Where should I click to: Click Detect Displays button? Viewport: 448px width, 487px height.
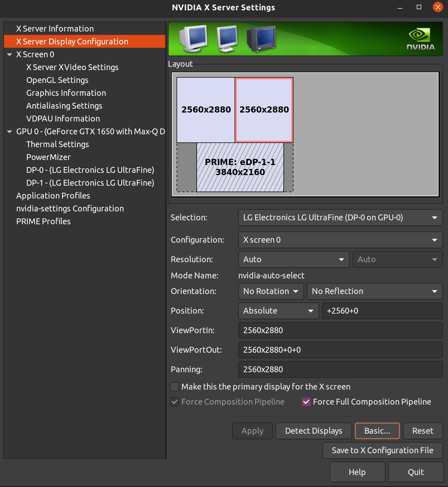pyautogui.click(x=314, y=431)
